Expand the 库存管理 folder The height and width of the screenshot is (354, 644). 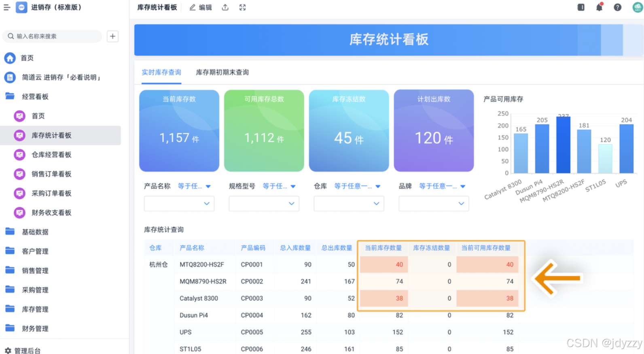pyautogui.click(x=27, y=309)
